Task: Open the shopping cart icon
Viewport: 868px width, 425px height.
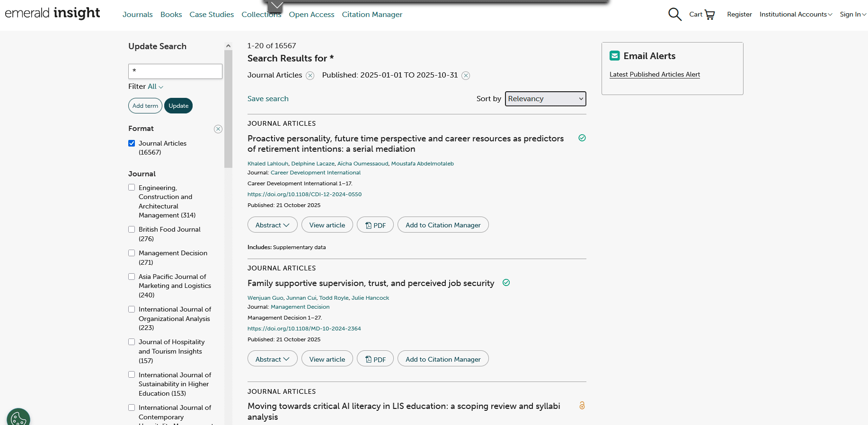Action: pos(709,15)
